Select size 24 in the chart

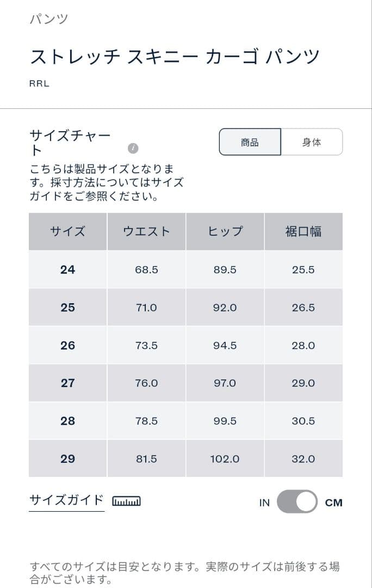pyautogui.click(x=67, y=269)
